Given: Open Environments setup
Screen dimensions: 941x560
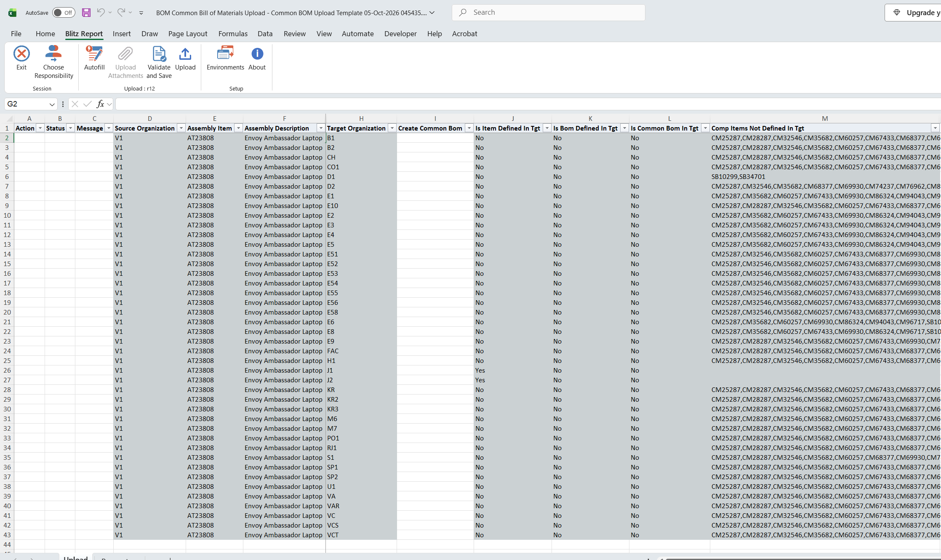Looking at the screenshot, I should [x=225, y=58].
